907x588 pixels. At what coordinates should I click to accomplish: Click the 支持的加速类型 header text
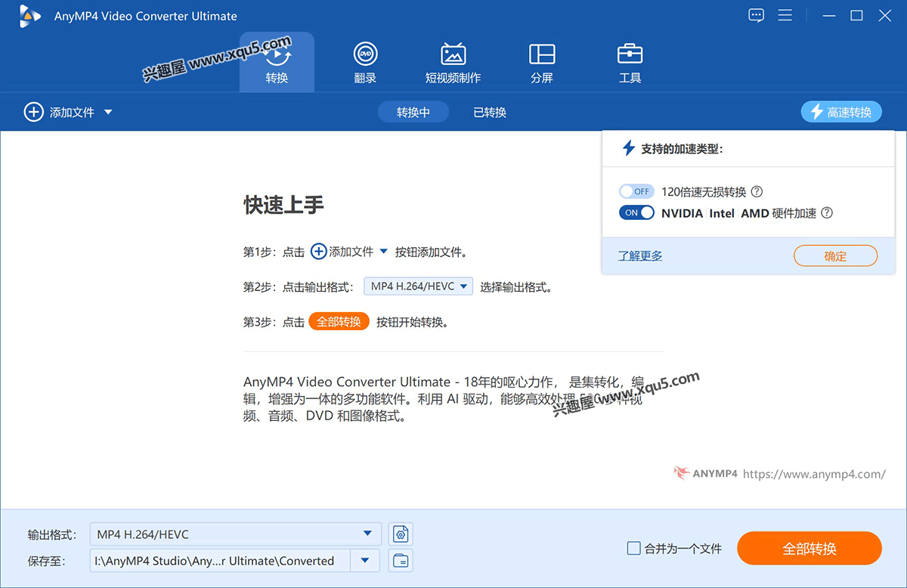(682, 149)
